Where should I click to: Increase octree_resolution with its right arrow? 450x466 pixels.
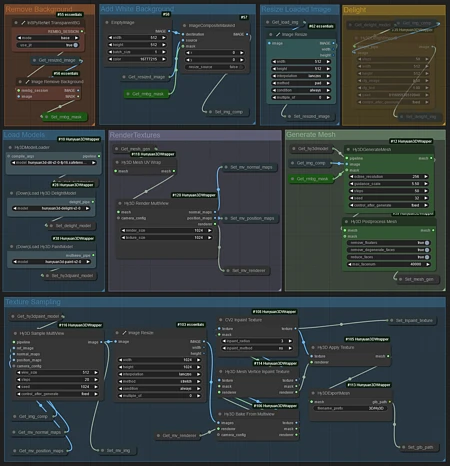[x=426, y=177]
